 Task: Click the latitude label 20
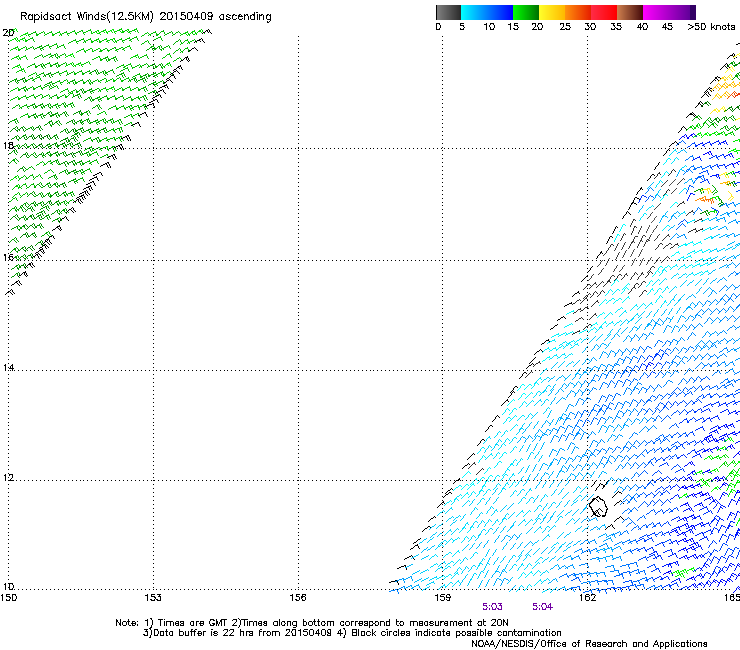click(8, 33)
